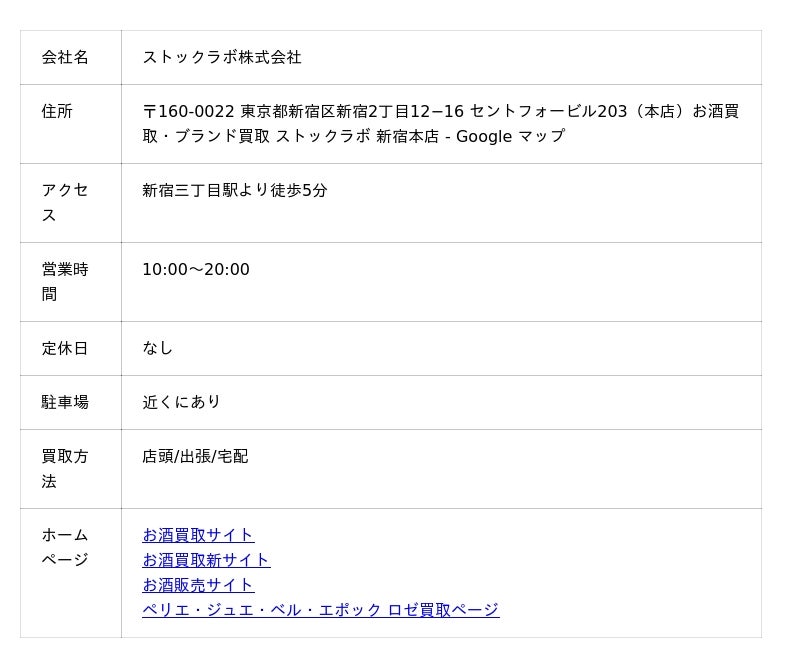Open the お酒買取新サイト link

coord(206,560)
